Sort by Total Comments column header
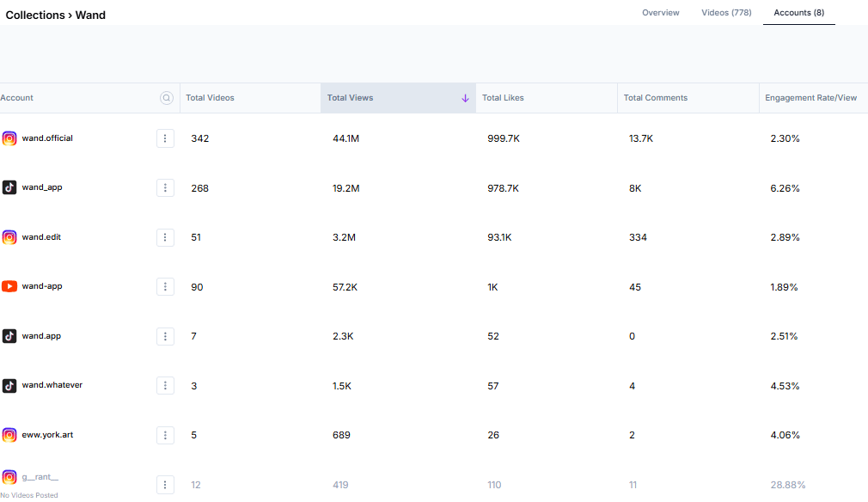868x502 pixels. click(x=655, y=98)
